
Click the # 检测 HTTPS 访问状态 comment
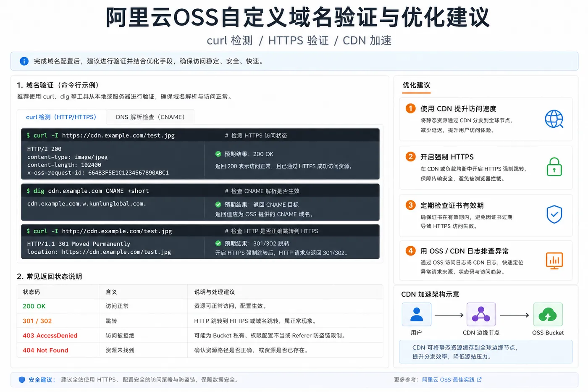point(256,136)
